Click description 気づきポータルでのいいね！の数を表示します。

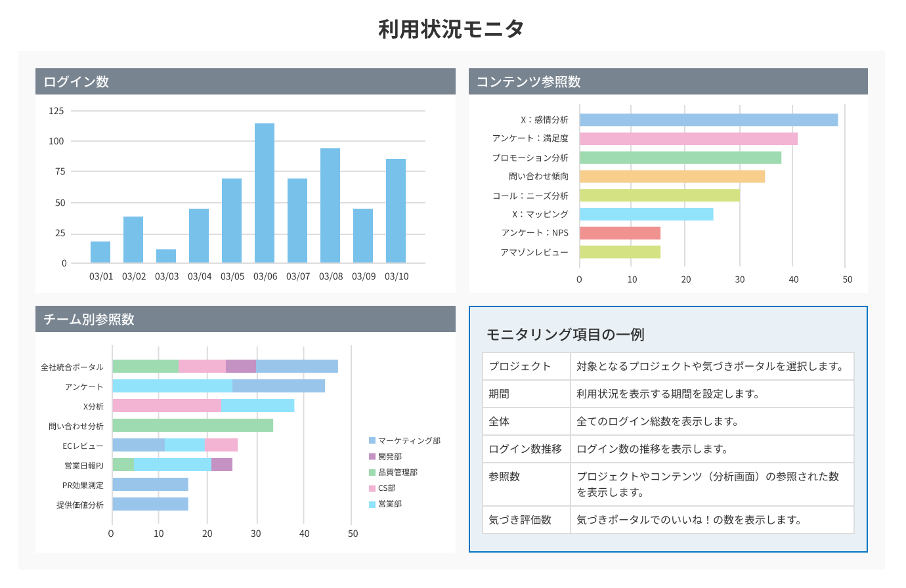point(691,520)
